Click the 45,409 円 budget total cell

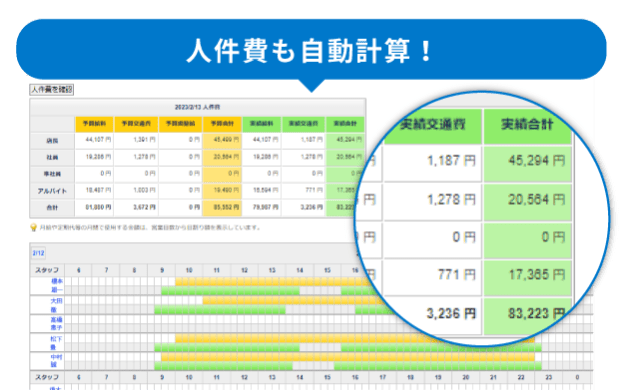(222, 140)
